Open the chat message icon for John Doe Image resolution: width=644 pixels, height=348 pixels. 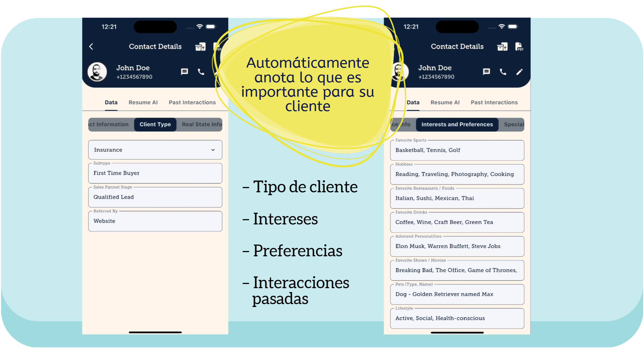(184, 72)
